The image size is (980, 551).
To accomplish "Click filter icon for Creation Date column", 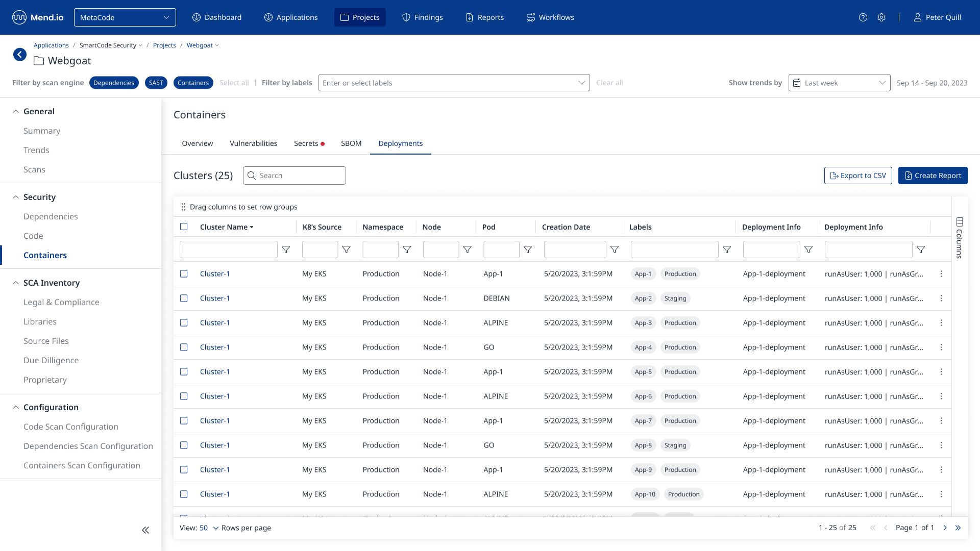I will click(x=615, y=249).
